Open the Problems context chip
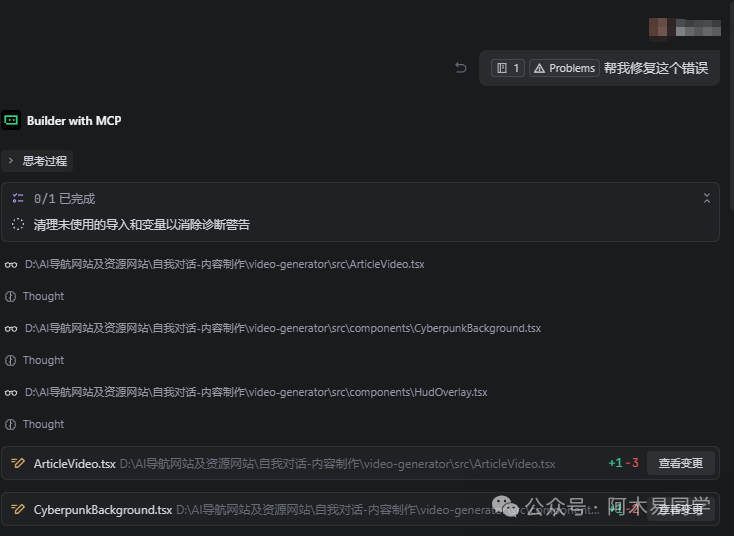734x536 pixels. (564, 68)
